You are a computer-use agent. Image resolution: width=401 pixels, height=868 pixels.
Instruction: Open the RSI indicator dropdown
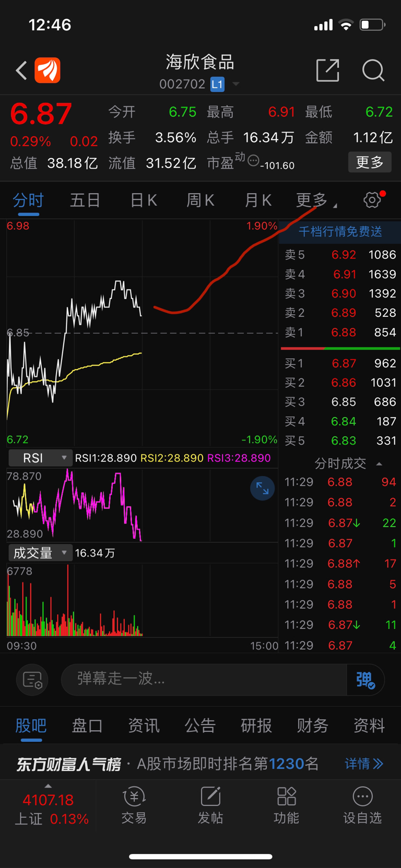coord(40,458)
